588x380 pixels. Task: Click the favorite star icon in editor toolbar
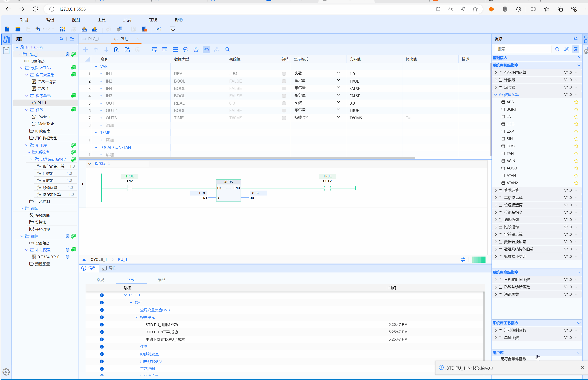(x=196, y=50)
